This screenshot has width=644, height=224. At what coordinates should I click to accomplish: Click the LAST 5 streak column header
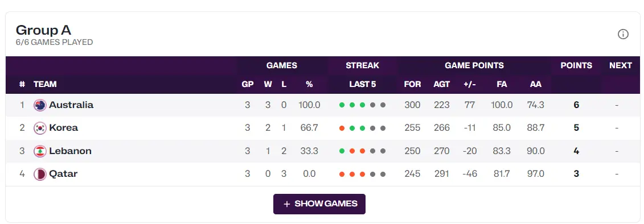(362, 84)
